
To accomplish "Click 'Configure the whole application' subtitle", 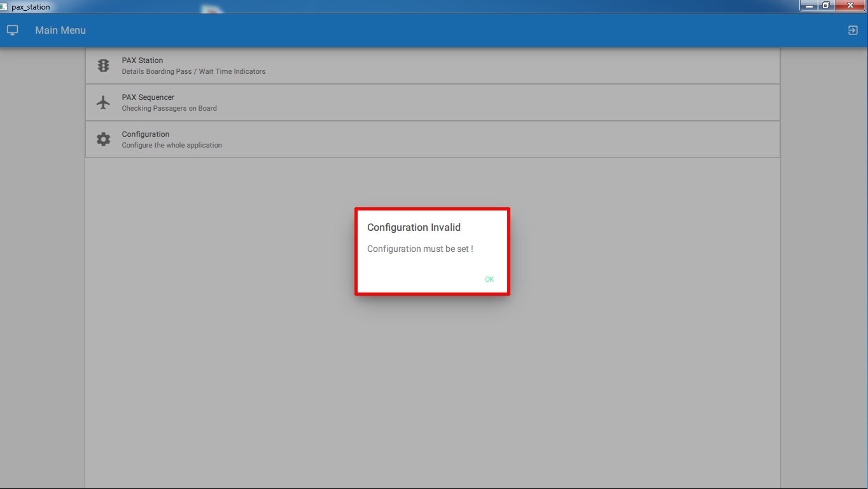I will (x=172, y=145).
